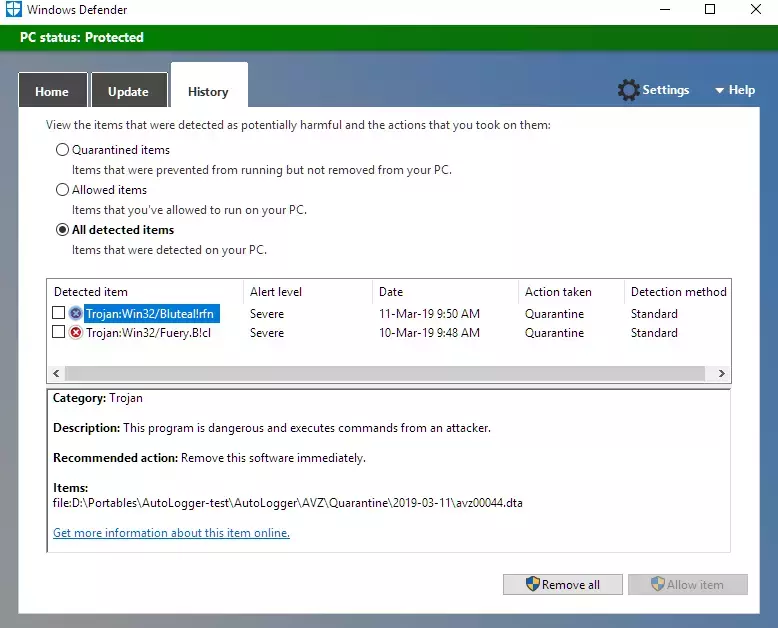
Task: Open Get more information about this item online
Action: coord(171,533)
